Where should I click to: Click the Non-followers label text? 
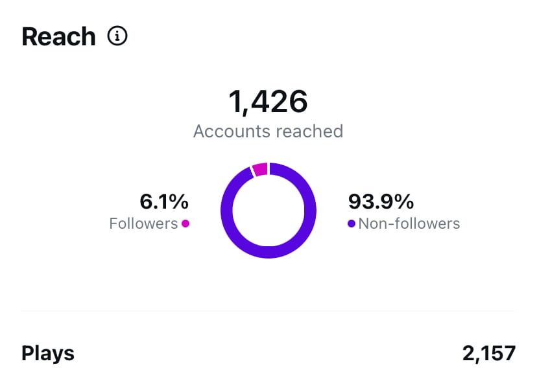(409, 224)
